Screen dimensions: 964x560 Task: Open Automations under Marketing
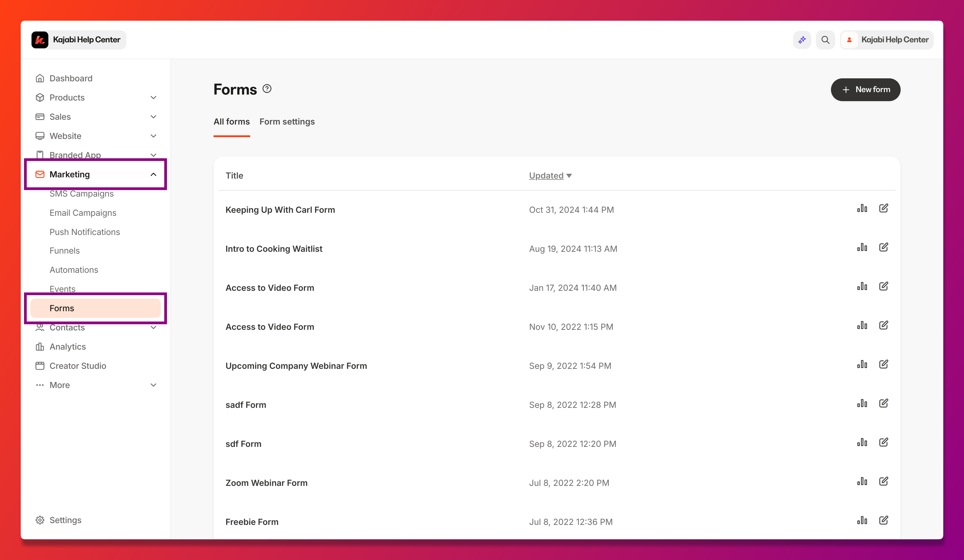74,269
